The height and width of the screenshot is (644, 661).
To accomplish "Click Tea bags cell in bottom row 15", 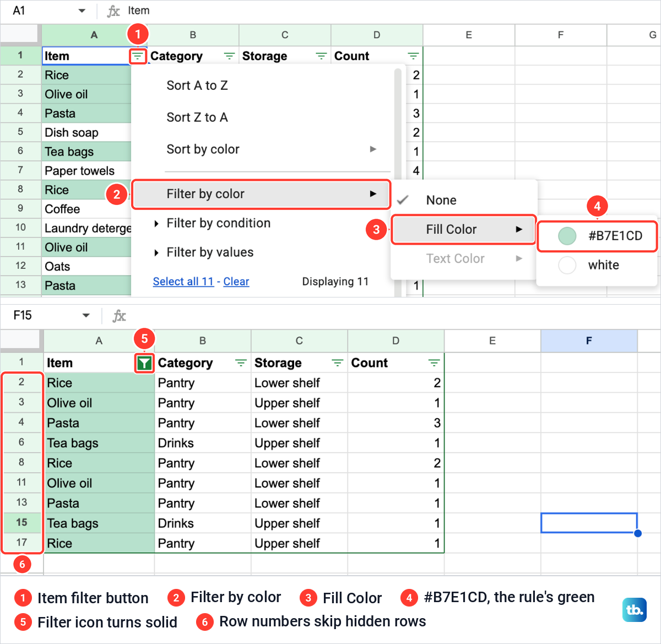I will click(99, 523).
